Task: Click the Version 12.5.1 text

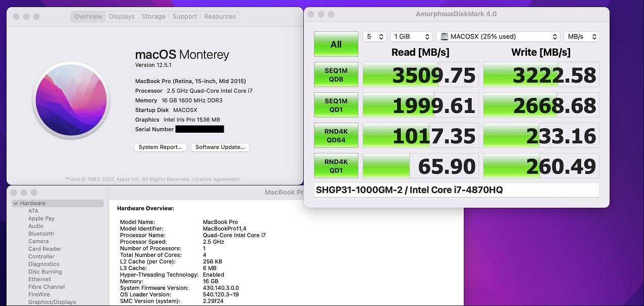Action: click(153, 65)
